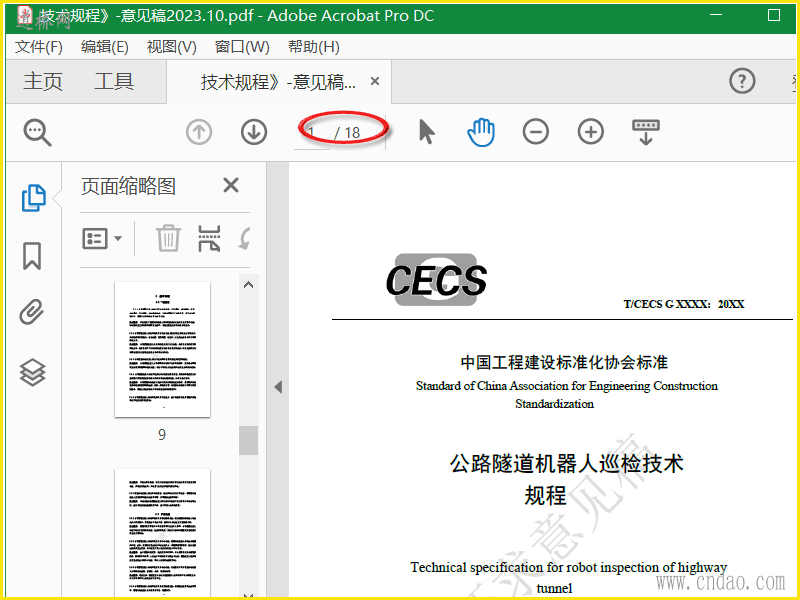Select the page 9 thumbnail
This screenshot has width=800, height=600.
162,349
